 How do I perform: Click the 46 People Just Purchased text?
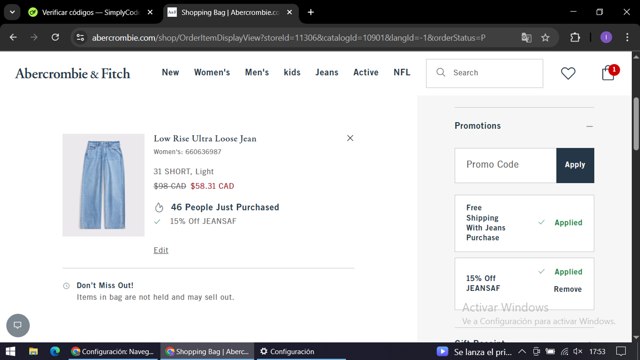225,207
